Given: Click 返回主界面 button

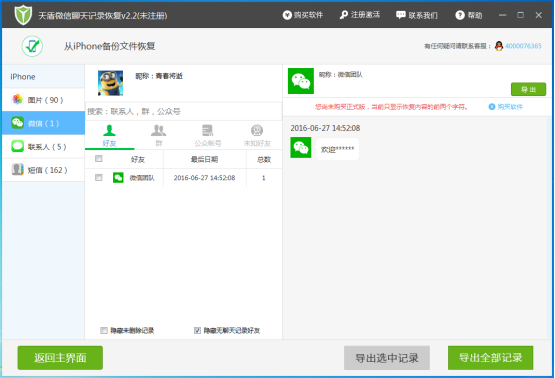Looking at the screenshot, I should coord(60,358).
